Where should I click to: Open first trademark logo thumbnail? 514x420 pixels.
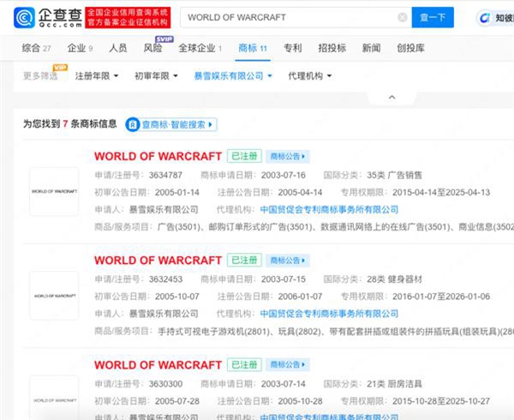coord(54,191)
